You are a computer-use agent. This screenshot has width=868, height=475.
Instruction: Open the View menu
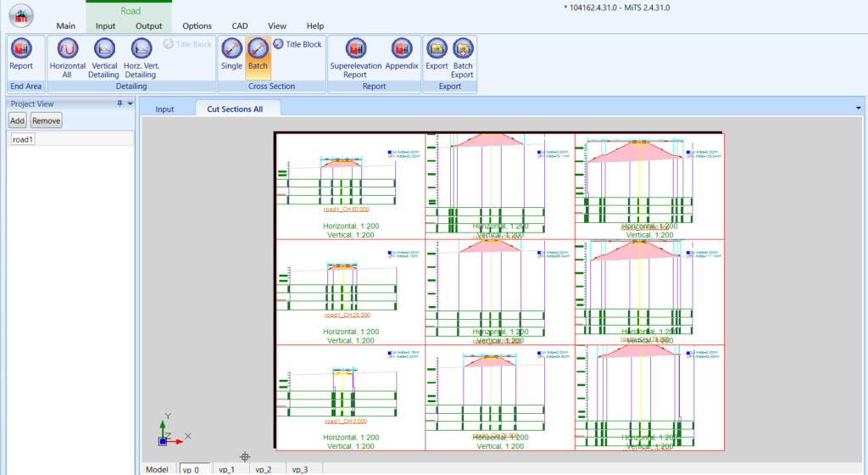[x=277, y=25]
